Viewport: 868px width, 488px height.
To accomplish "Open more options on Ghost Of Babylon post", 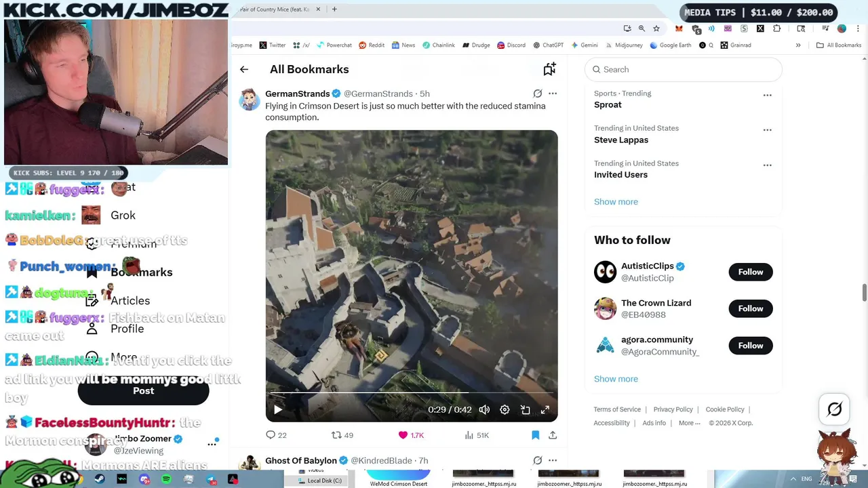I will coord(553,460).
